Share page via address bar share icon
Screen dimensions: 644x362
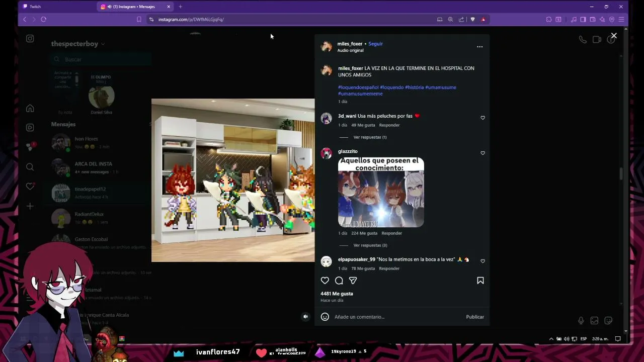461,19
